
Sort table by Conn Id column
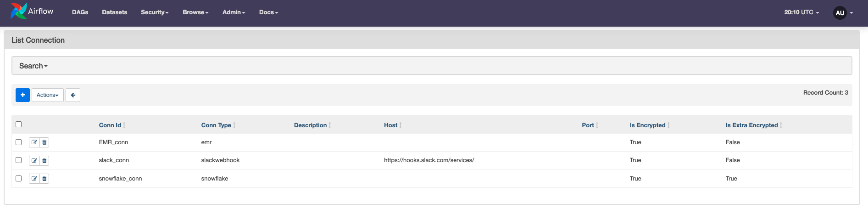(110, 125)
